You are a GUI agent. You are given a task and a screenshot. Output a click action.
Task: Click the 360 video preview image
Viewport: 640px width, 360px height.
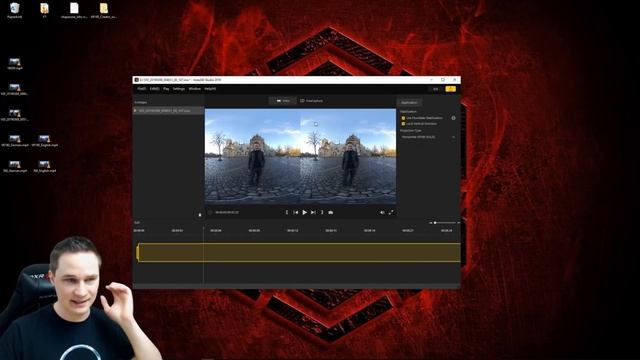(x=300, y=156)
